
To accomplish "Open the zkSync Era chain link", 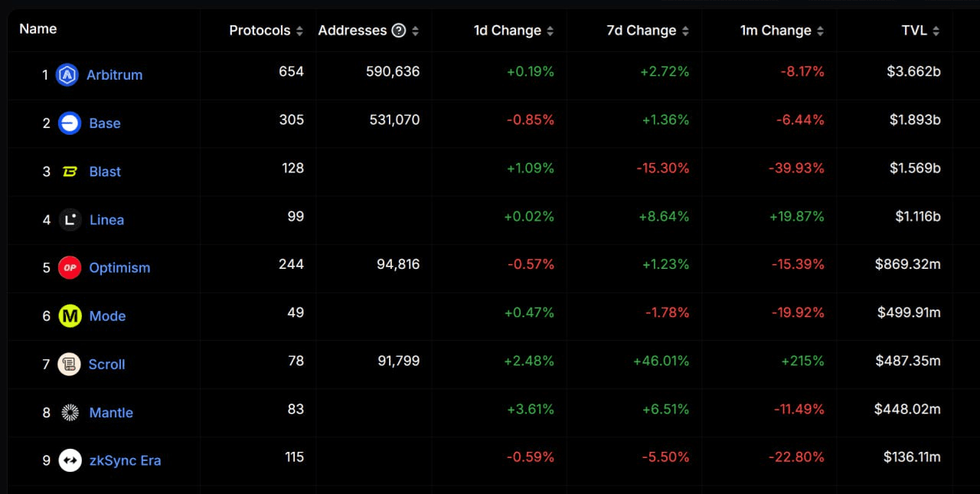I will [x=125, y=460].
